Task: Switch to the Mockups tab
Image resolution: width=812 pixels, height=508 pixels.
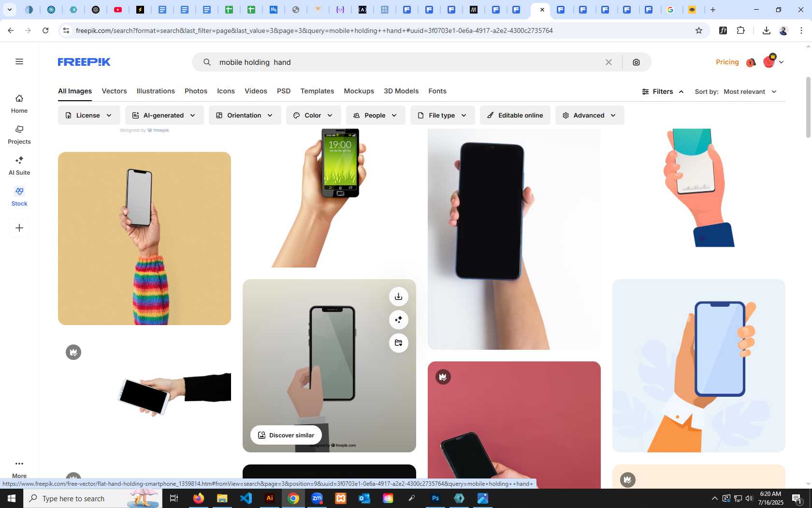Action: pos(359,91)
